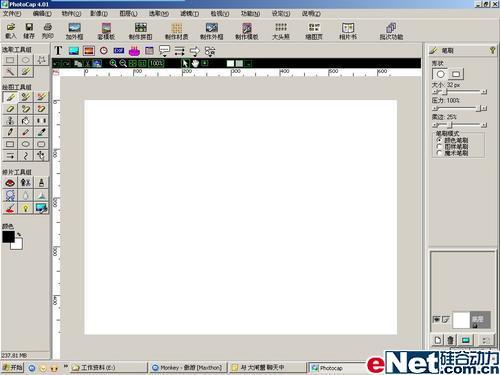Switch to 工作资料 (E:) taskbar window
This screenshot has height=375, width=500.
[x=108, y=368]
